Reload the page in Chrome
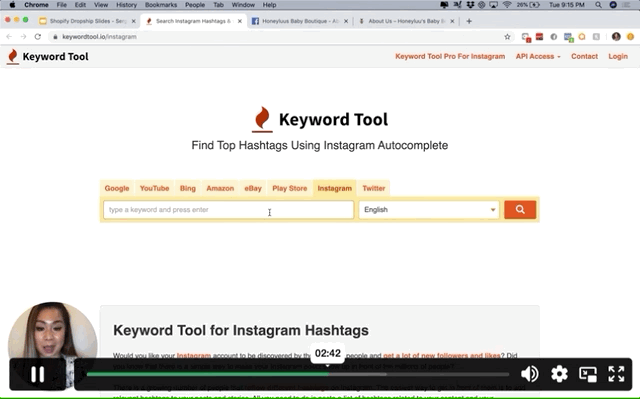 (38, 37)
